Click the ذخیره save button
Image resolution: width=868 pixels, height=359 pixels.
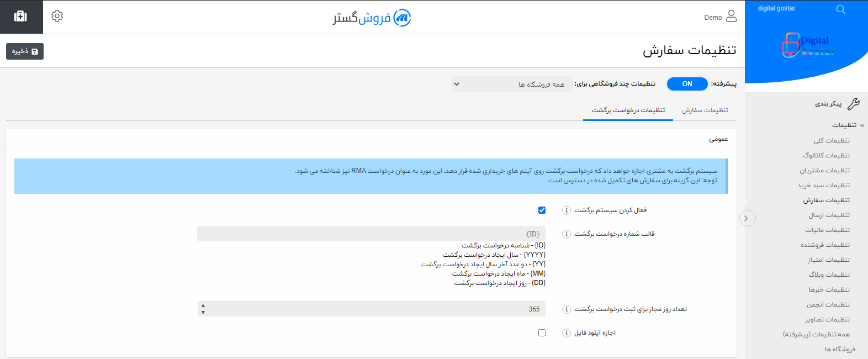[x=25, y=51]
